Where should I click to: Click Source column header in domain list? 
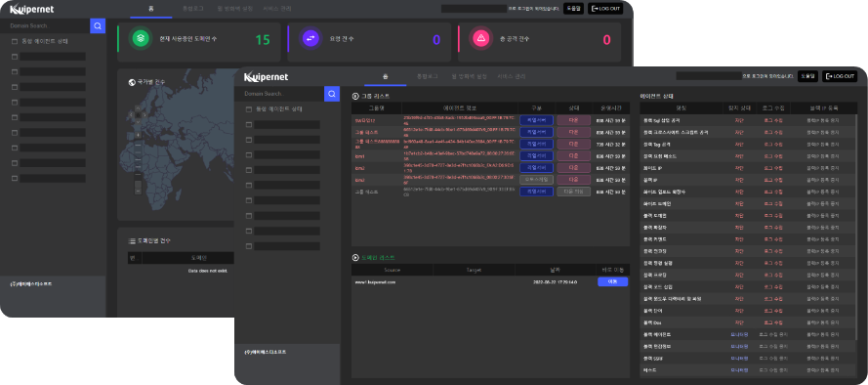pos(392,270)
